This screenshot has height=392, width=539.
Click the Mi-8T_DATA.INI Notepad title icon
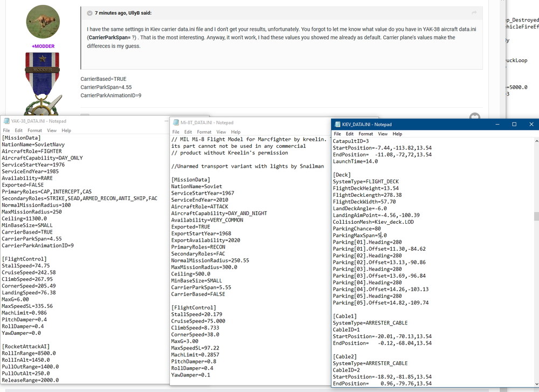pos(176,122)
